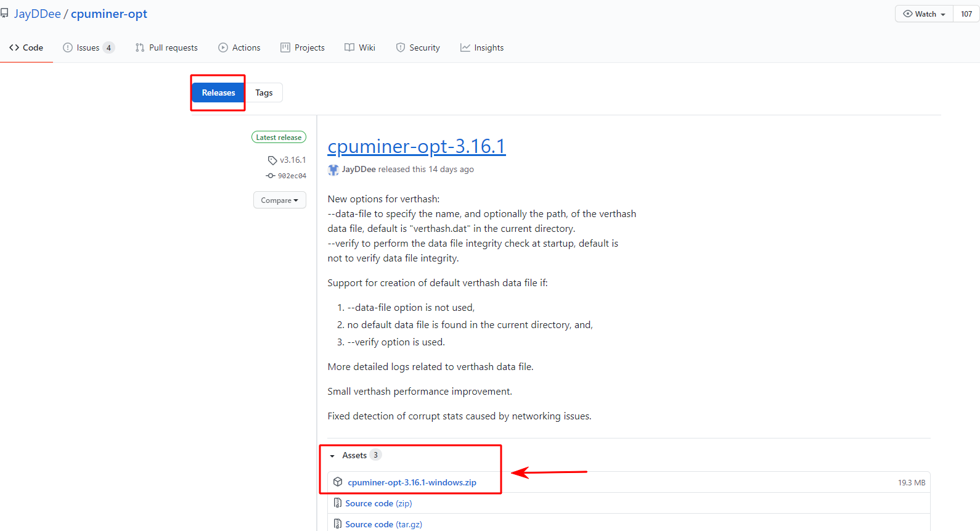Click the Pull requests branch icon
Screen dimensions: 980x531
(140, 47)
